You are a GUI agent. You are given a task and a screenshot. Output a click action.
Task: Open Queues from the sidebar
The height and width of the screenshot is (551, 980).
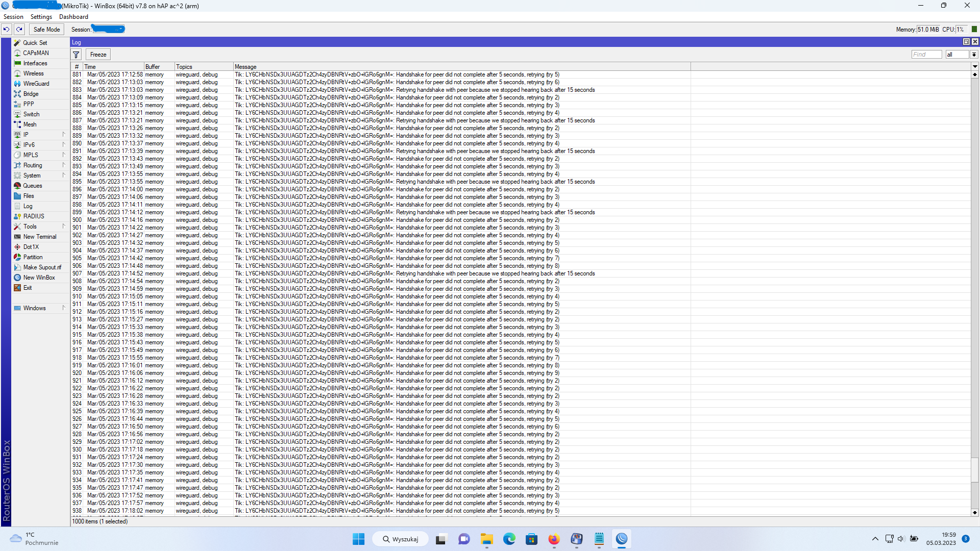coord(32,186)
